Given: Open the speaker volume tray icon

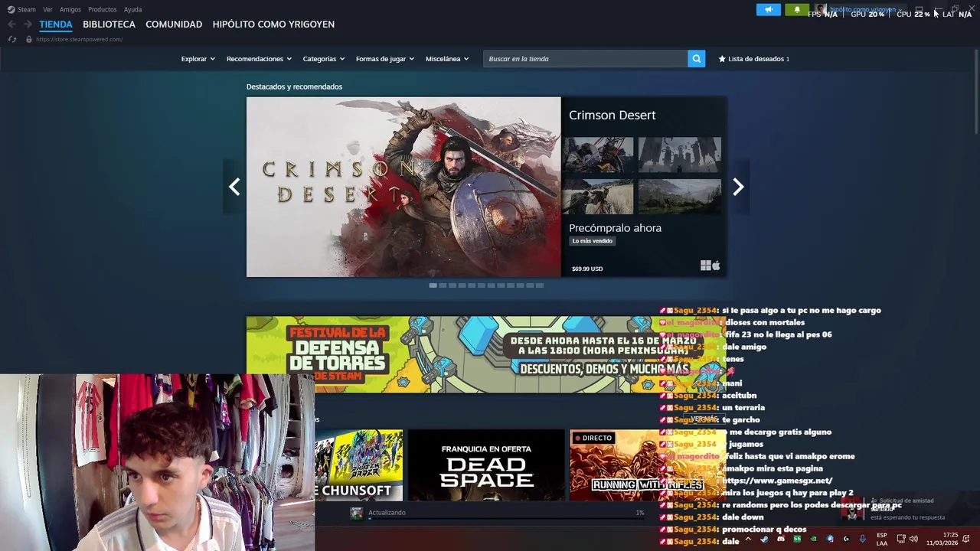Looking at the screenshot, I should click(x=913, y=539).
